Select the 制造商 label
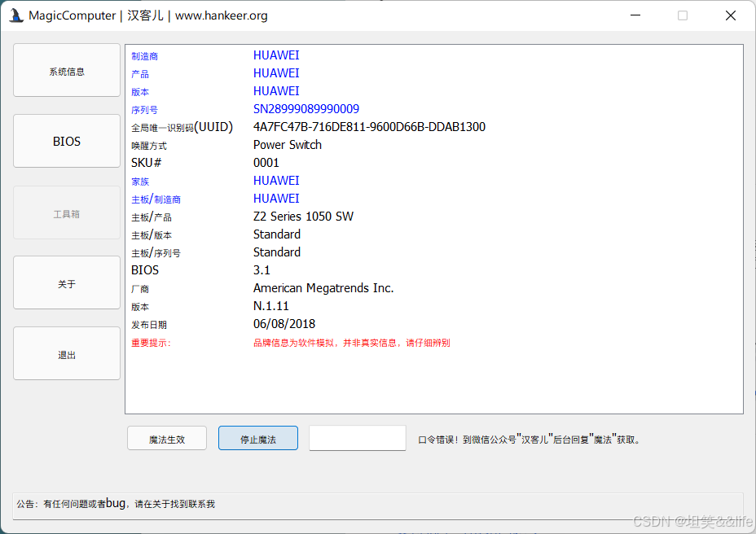756x534 pixels. pyautogui.click(x=145, y=56)
